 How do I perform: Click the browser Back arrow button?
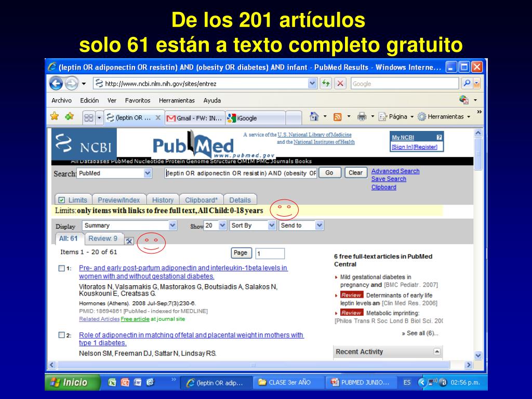(x=56, y=84)
